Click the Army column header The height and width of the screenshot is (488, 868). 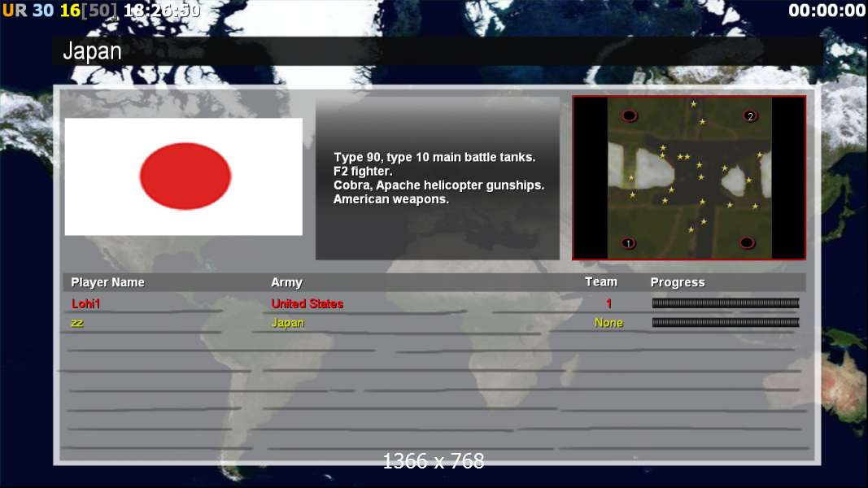click(286, 282)
